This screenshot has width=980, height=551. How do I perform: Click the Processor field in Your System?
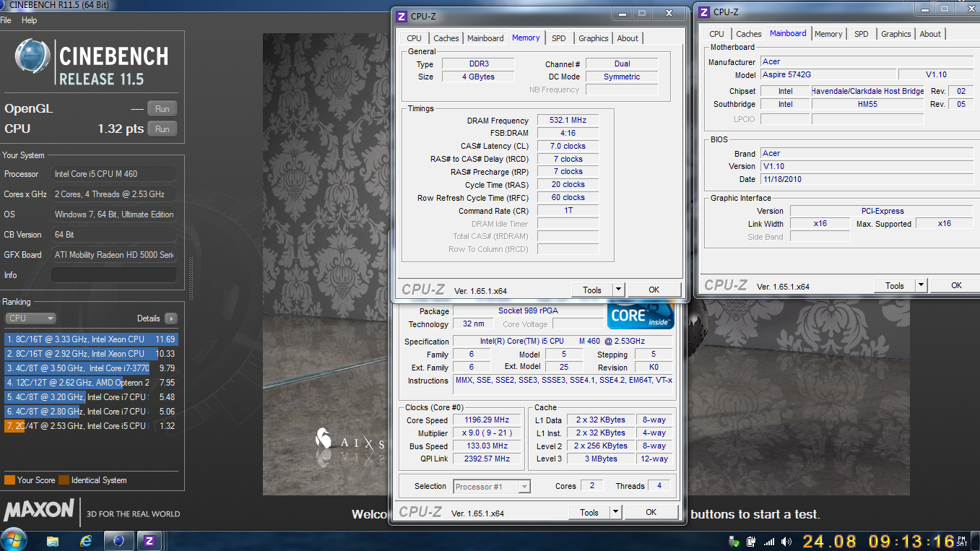tap(113, 174)
